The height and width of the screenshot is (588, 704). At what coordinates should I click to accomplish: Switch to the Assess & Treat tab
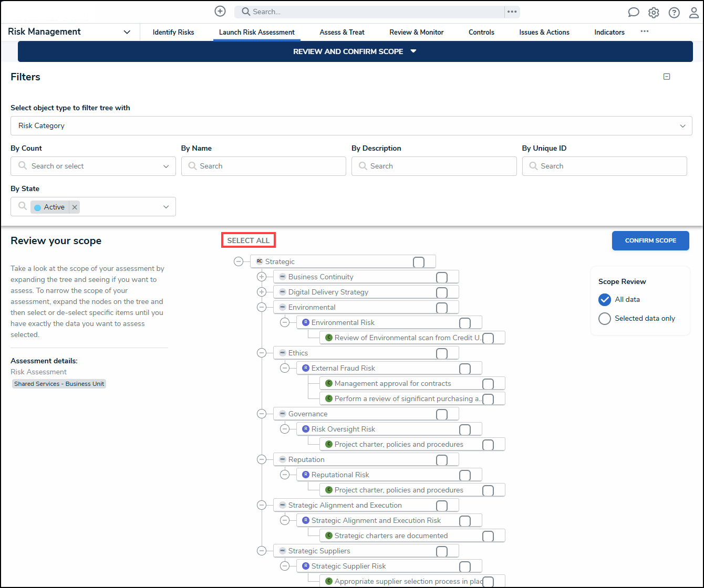coord(342,32)
